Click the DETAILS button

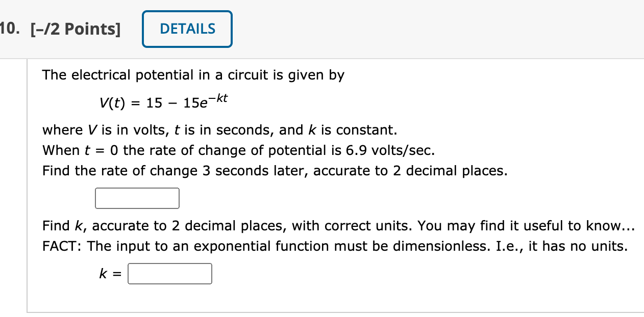click(187, 29)
